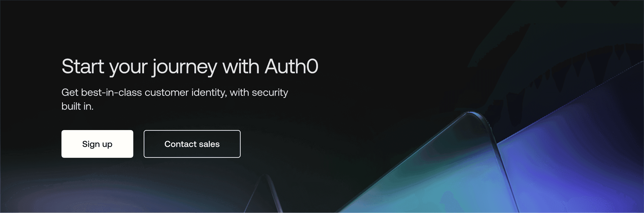644x213 pixels.
Task: Click the word "Get" starting the subheading
Action: point(70,92)
